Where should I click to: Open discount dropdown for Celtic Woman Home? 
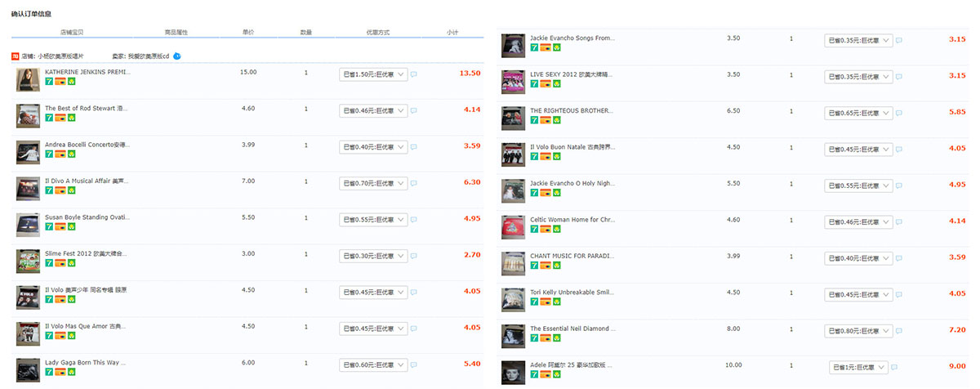tap(858, 222)
